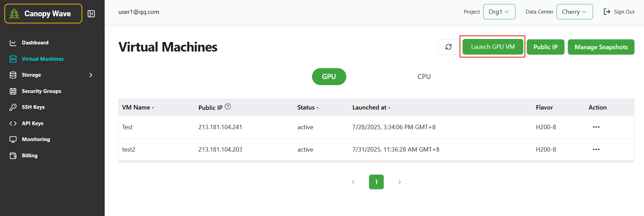Switch to the GPU tab

[329, 77]
